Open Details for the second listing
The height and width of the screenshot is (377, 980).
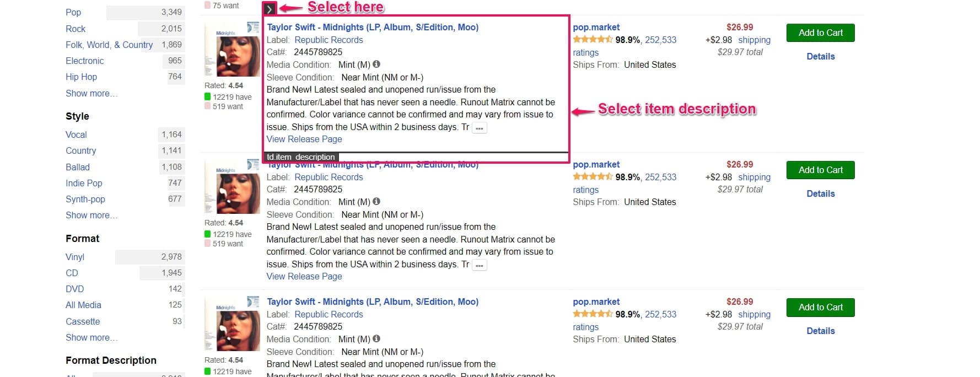(820, 193)
